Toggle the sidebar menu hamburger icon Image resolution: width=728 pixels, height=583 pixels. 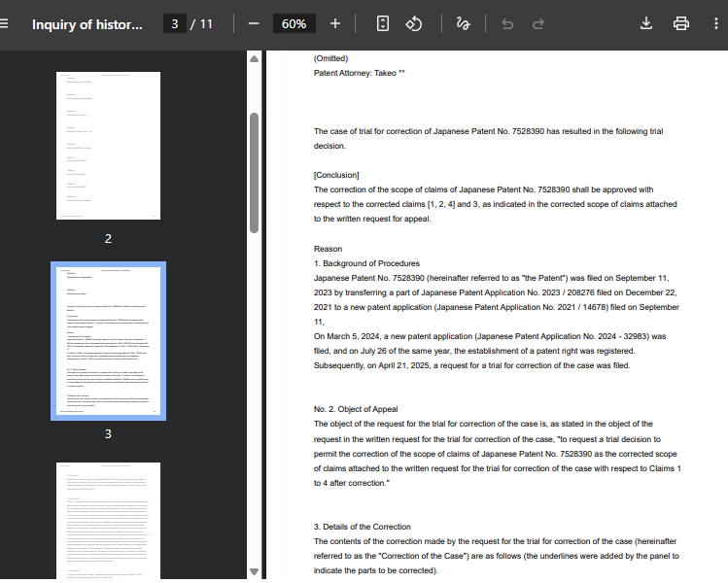point(4,23)
